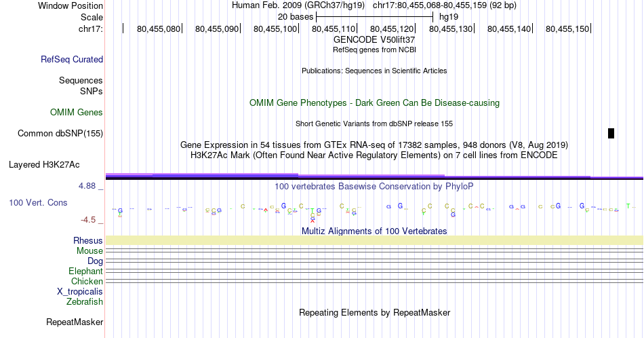The image size is (644, 338).
Task: Click the 4.88 PhyloP maximum value
Action: coord(87,186)
